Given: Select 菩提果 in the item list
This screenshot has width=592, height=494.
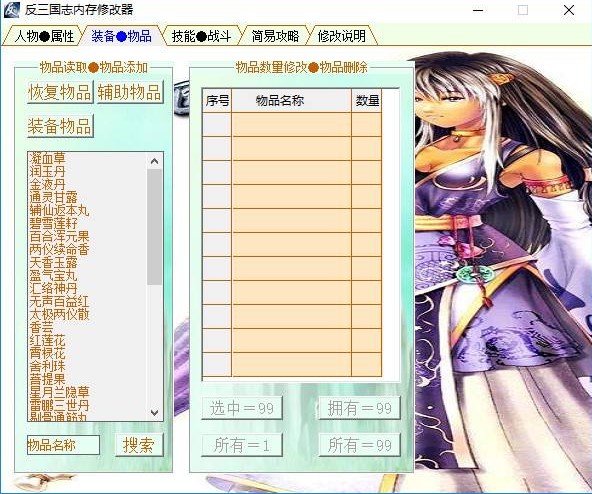Looking at the screenshot, I should 48,380.
